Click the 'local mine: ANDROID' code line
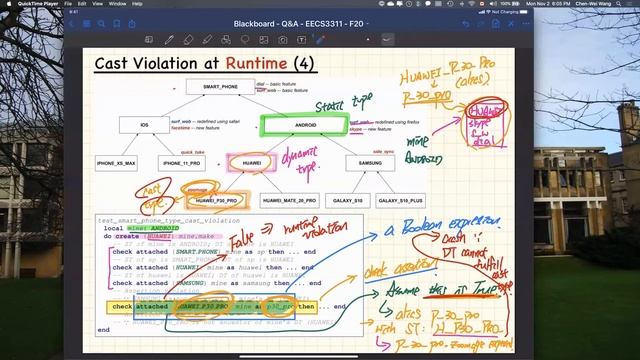This screenshot has width=640, height=360. click(x=141, y=228)
